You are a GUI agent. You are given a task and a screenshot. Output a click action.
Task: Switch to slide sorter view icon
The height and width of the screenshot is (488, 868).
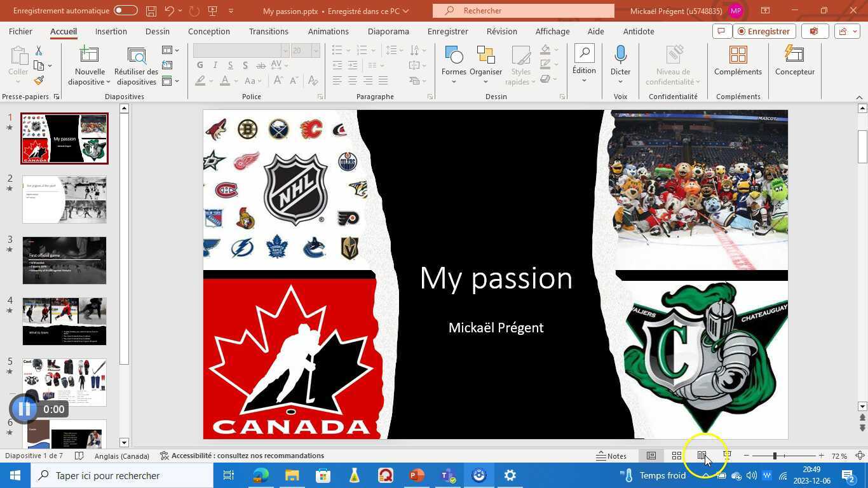click(x=676, y=456)
